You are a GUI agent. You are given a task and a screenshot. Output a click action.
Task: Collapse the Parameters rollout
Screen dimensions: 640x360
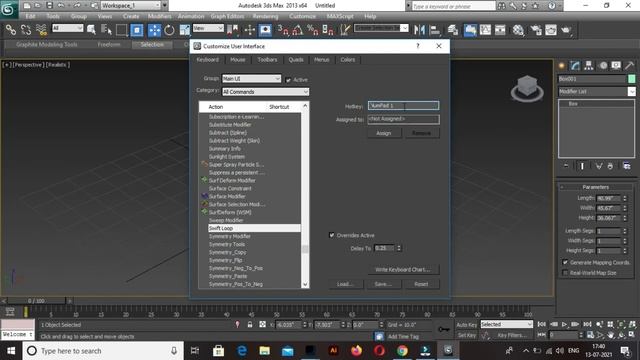pyautogui.click(x=596, y=187)
